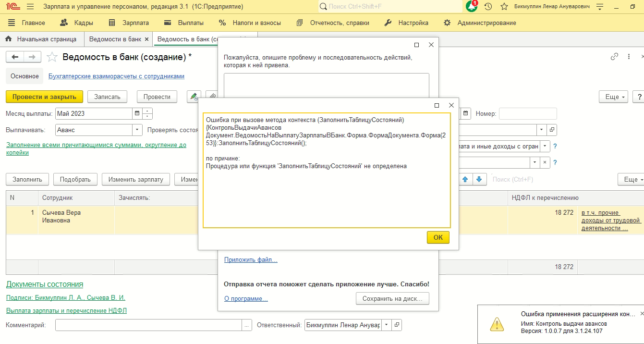644x344 pixels.
Task: Open three-dot more actions menu at top right
Action: click(629, 57)
